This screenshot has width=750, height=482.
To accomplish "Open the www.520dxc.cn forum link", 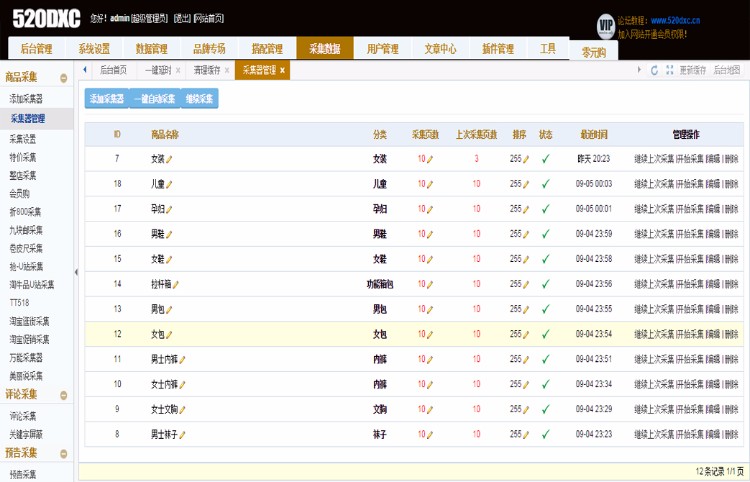I will [675, 21].
